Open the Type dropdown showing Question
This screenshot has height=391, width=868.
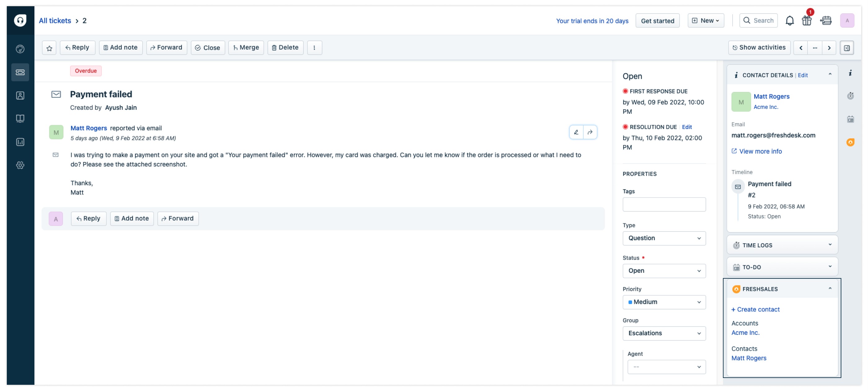[x=664, y=238]
